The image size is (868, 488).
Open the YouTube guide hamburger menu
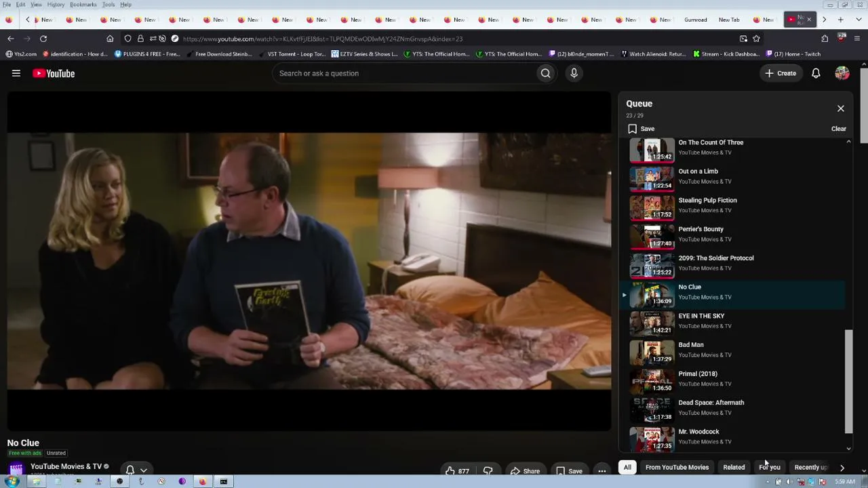[16, 73]
